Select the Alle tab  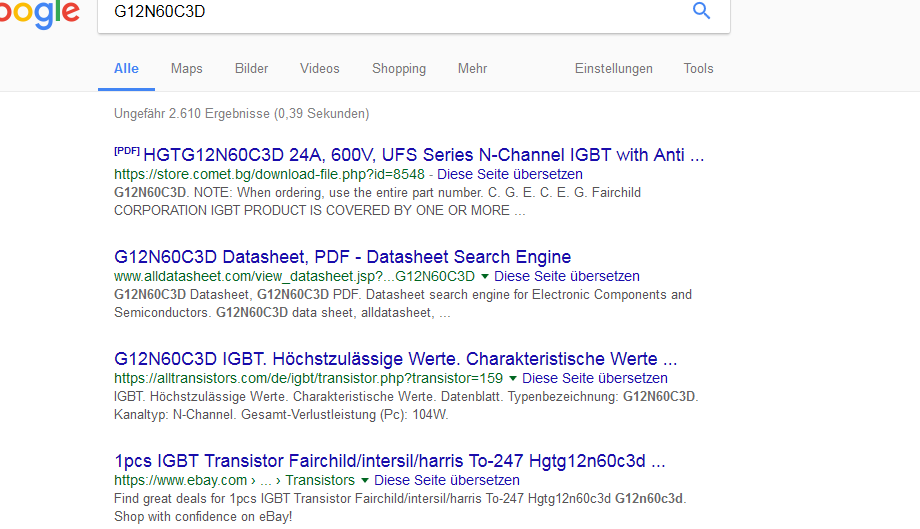(x=126, y=69)
